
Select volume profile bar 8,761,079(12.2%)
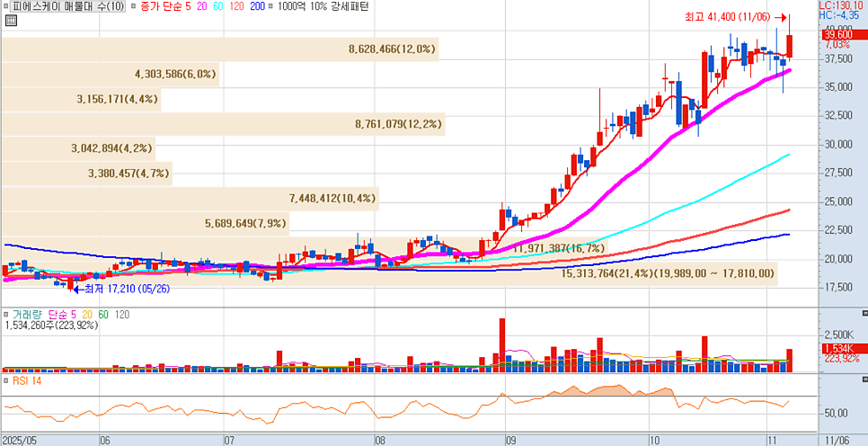(x=223, y=124)
